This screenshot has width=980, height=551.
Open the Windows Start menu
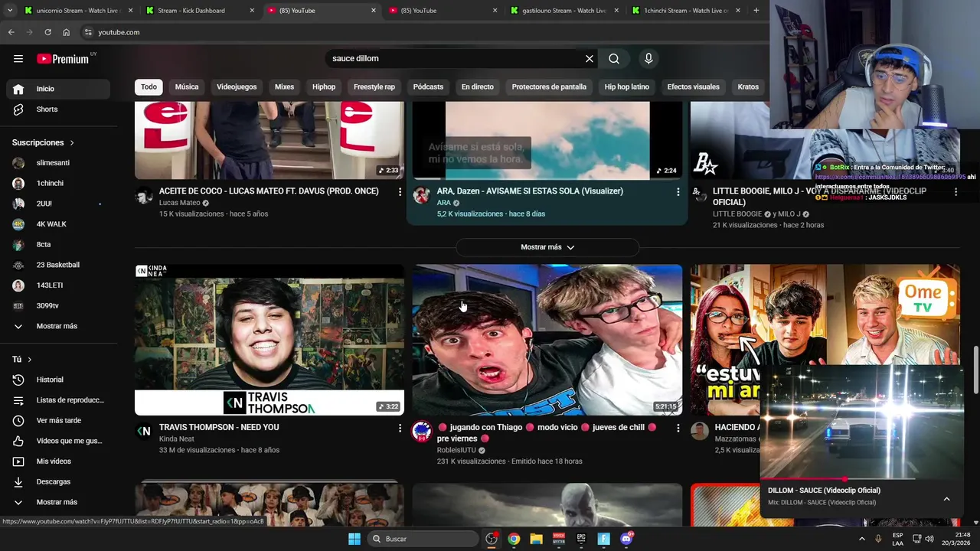click(354, 539)
